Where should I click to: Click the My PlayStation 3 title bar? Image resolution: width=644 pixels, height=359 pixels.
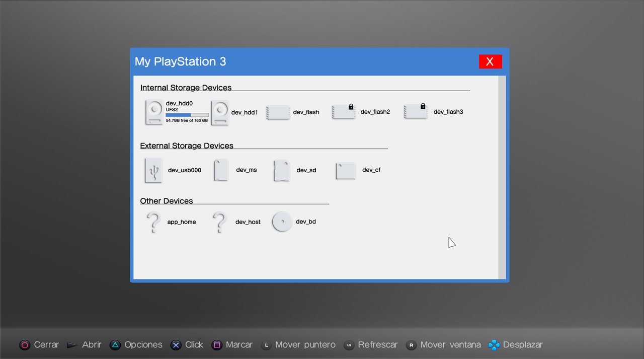point(319,61)
